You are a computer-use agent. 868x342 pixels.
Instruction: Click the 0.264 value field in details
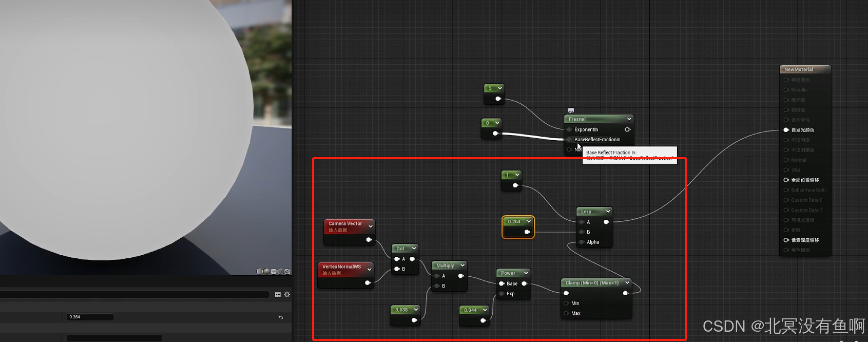tap(90, 317)
